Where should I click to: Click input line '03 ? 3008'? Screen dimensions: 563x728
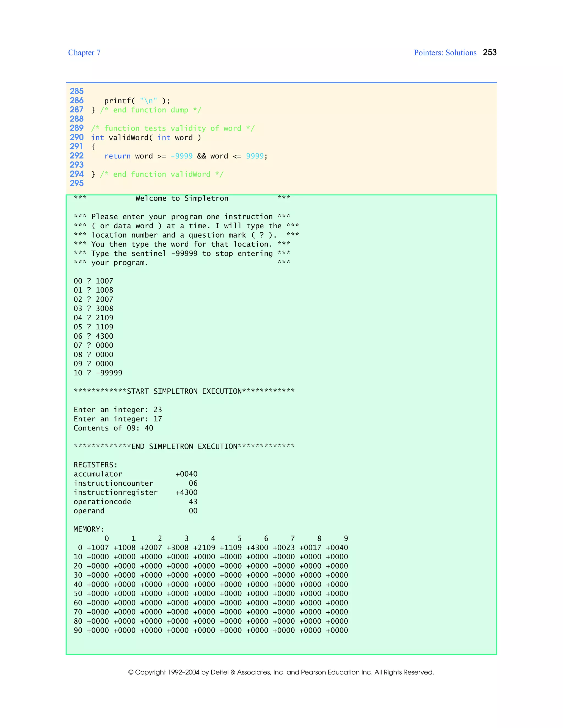[93, 308]
